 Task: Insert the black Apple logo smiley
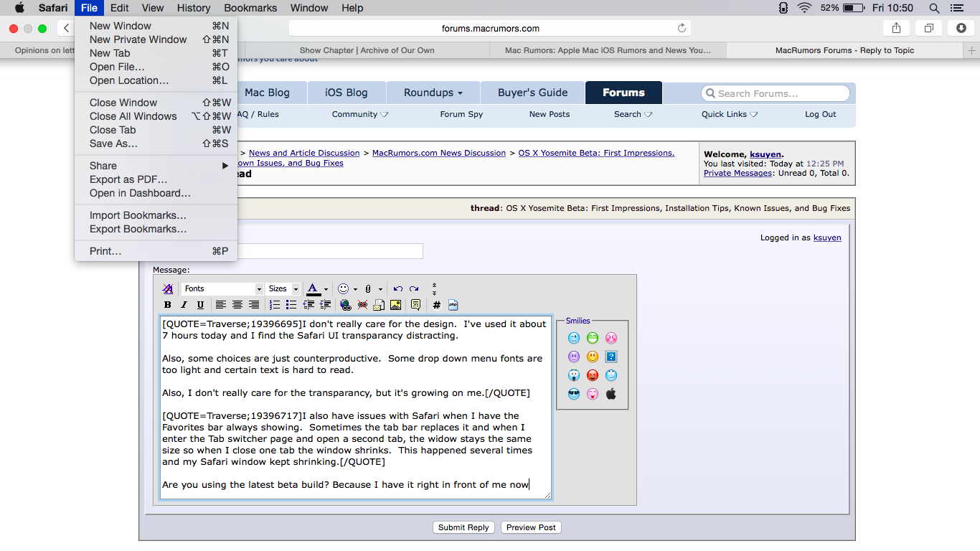[x=611, y=394]
